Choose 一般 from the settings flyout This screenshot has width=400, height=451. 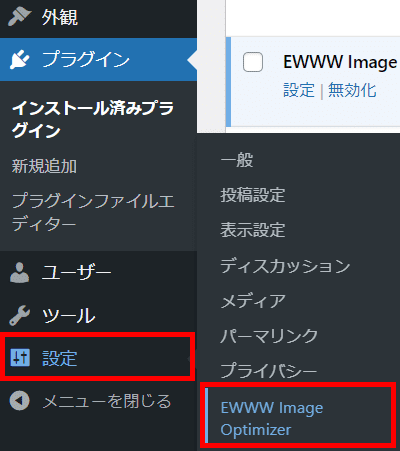[237, 160]
